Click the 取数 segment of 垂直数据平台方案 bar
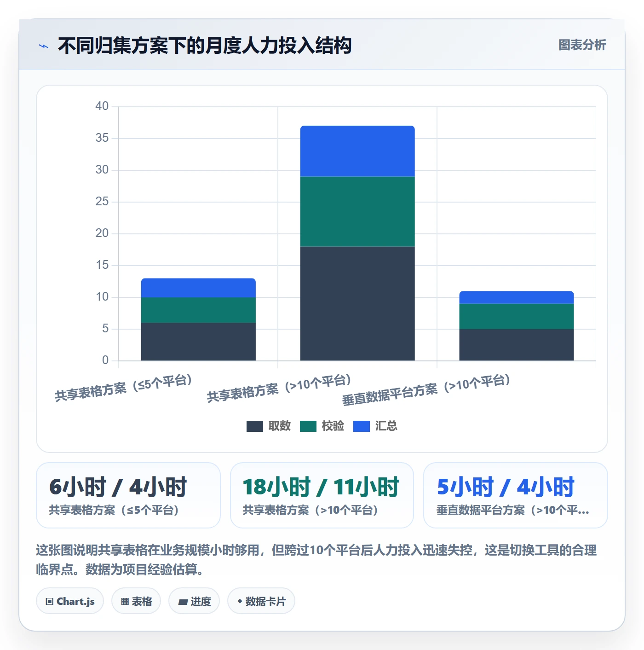This screenshot has width=644, height=650. 517,345
